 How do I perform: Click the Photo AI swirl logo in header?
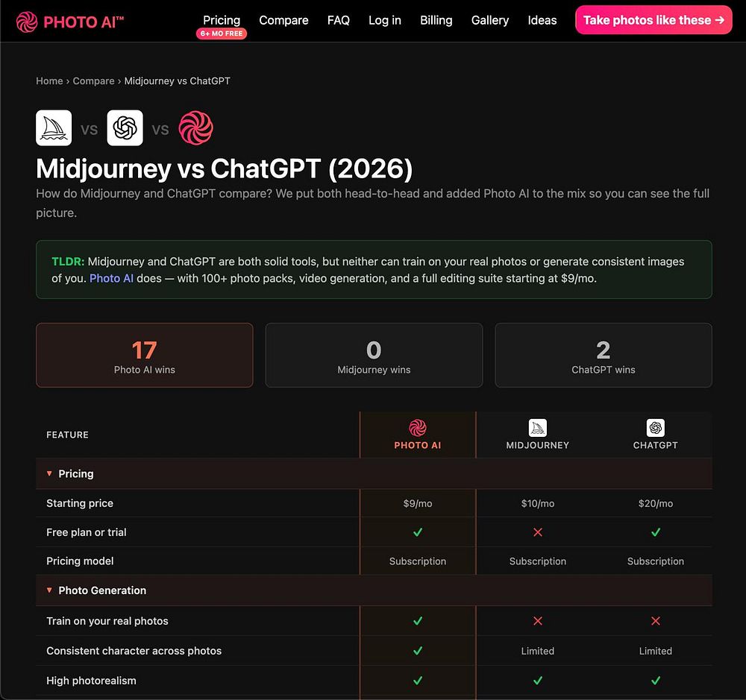pos(27,22)
